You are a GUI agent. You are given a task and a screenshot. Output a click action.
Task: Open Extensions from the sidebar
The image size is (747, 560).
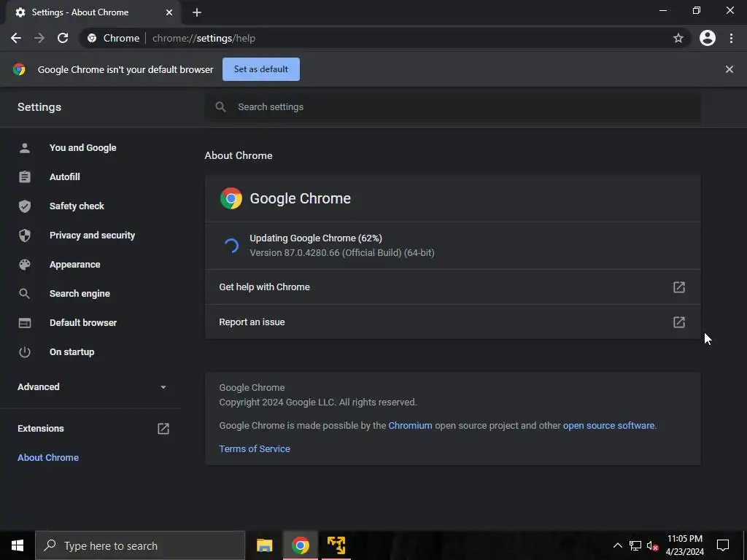click(41, 428)
